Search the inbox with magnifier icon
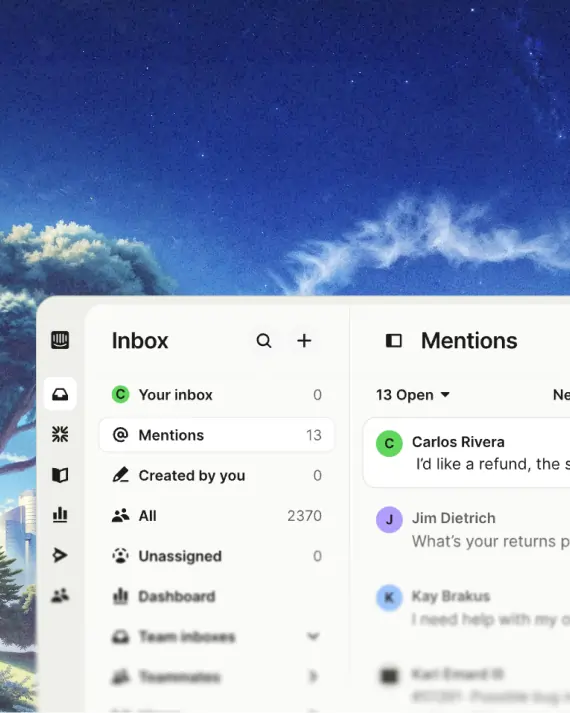This screenshot has width=570, height=713. pos(264,341)
